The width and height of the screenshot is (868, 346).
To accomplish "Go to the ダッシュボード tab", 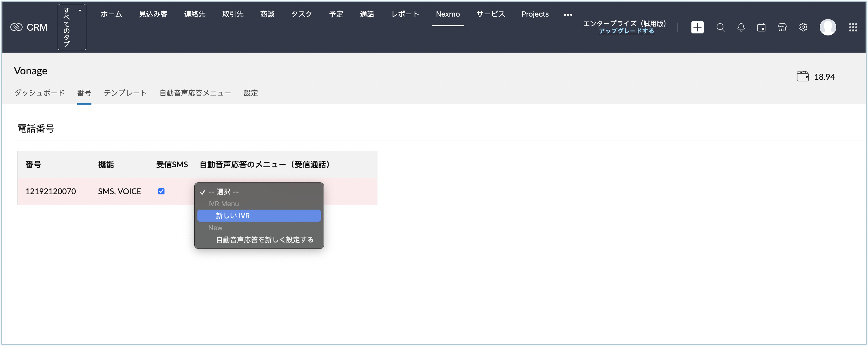I will point(39,93).
